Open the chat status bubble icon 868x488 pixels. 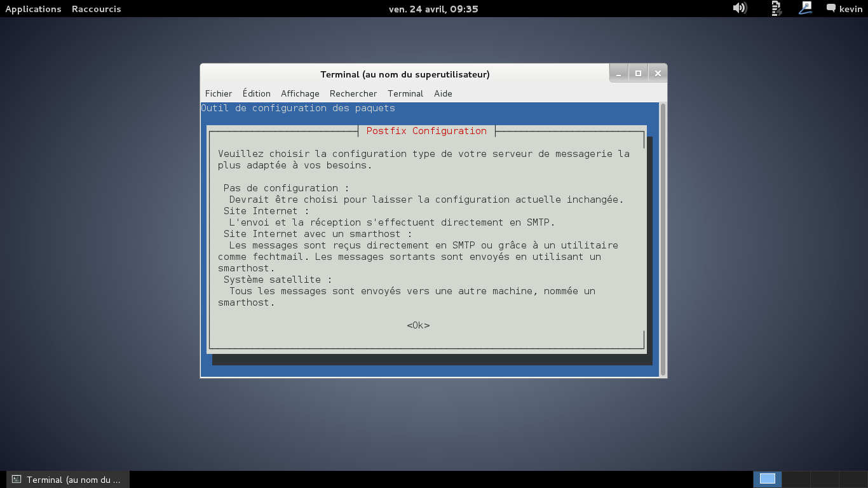831,9
